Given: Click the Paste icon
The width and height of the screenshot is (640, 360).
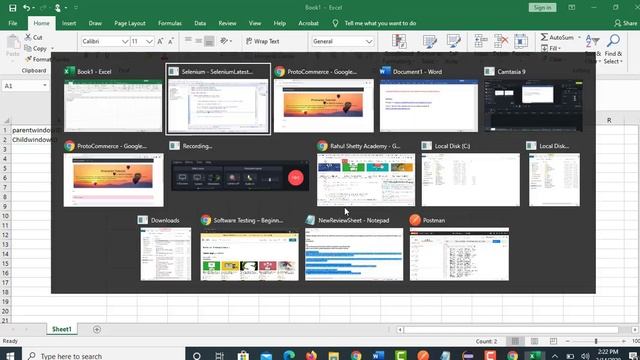Looking at the screenshot, I should 13,42.
